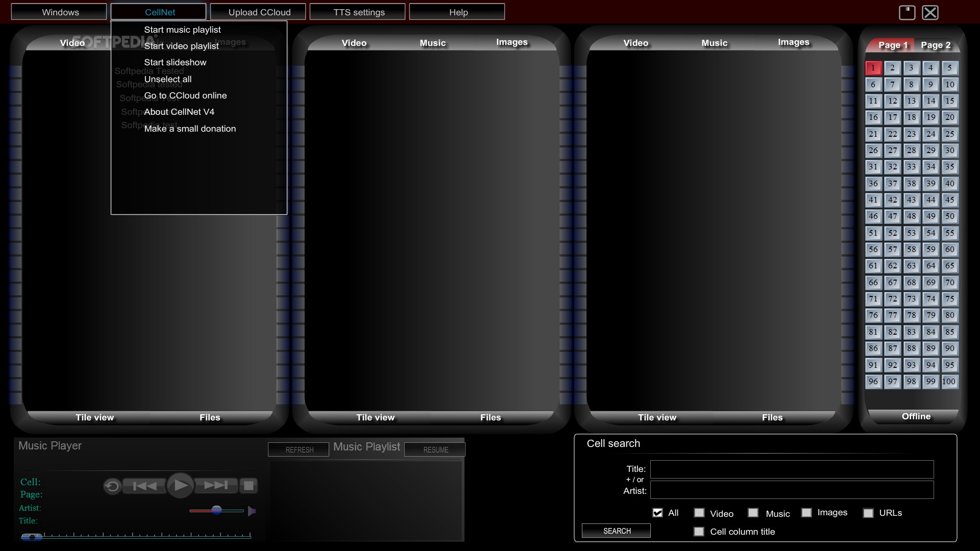Open the Help menu
The image size is (980, 551).
coord(457,12)
